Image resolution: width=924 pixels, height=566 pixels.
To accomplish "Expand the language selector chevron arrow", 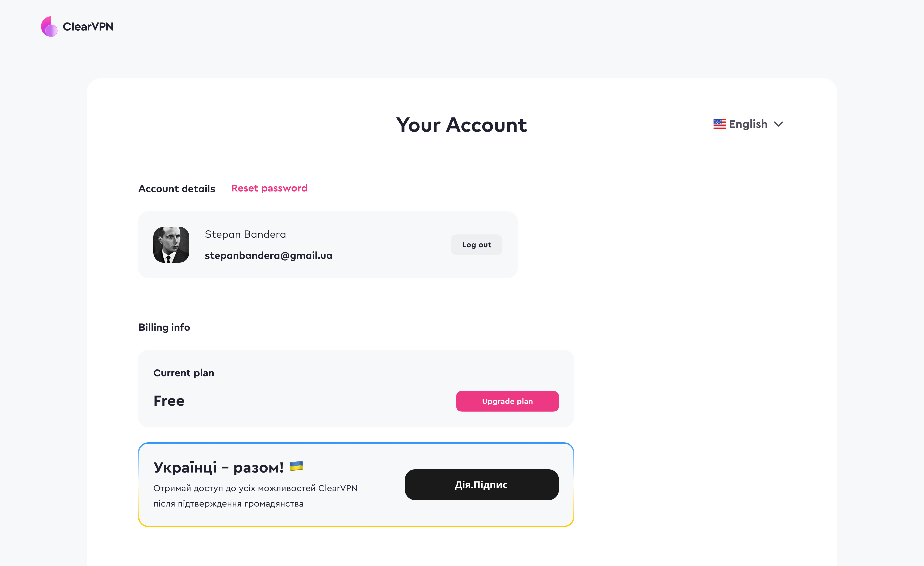I will point(779,124).
